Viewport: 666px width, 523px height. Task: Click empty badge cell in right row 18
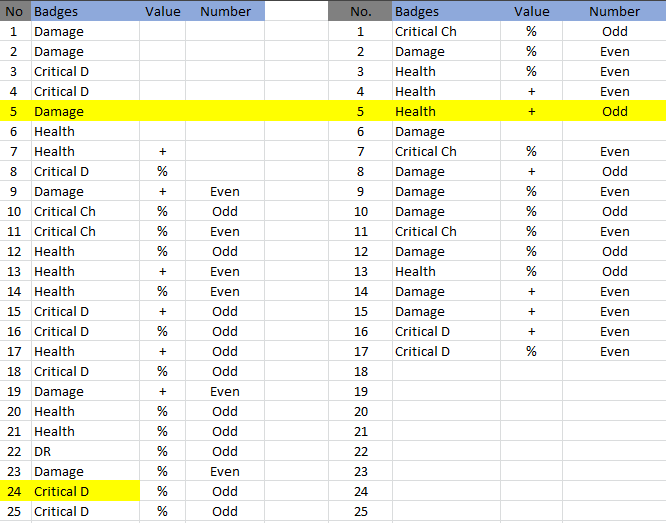click(446, 371)
